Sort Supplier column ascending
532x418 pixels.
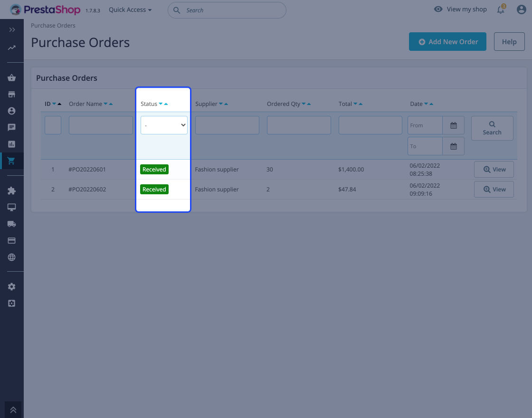(226, 104)
